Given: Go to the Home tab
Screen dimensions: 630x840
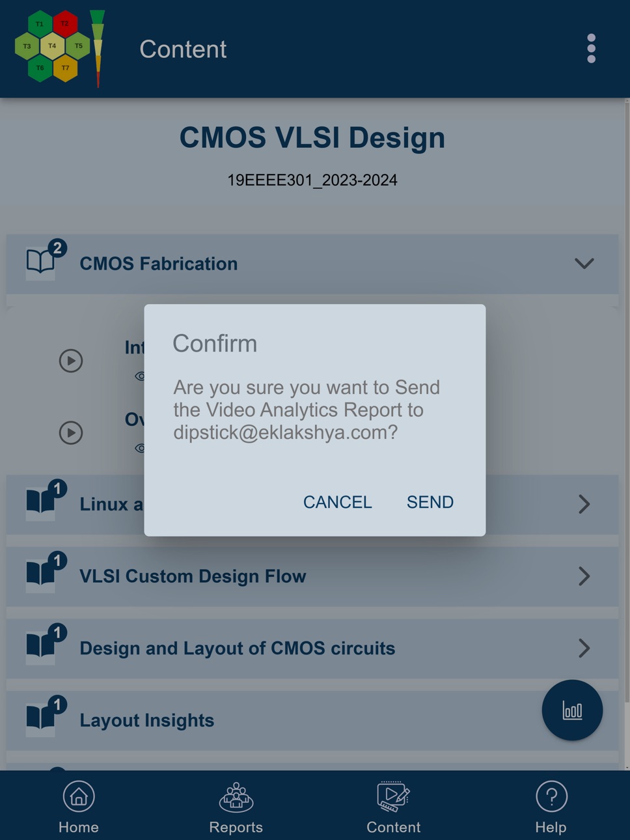Looking at the screenshot, I should pos(79,807).
